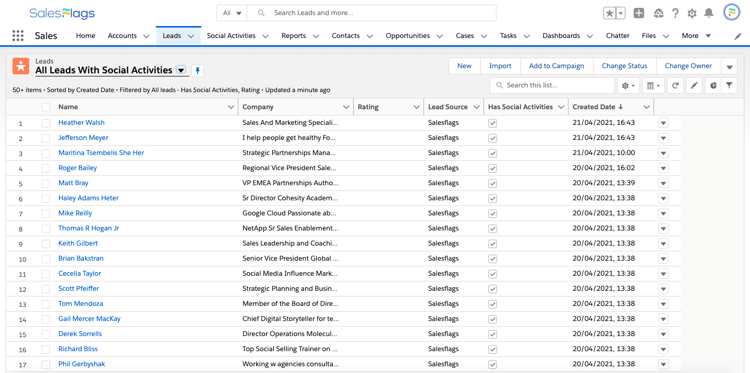The width and height of the screenshot is (750, 373).
Task: Go to the Opportunities tab
Action: (408, 36)
